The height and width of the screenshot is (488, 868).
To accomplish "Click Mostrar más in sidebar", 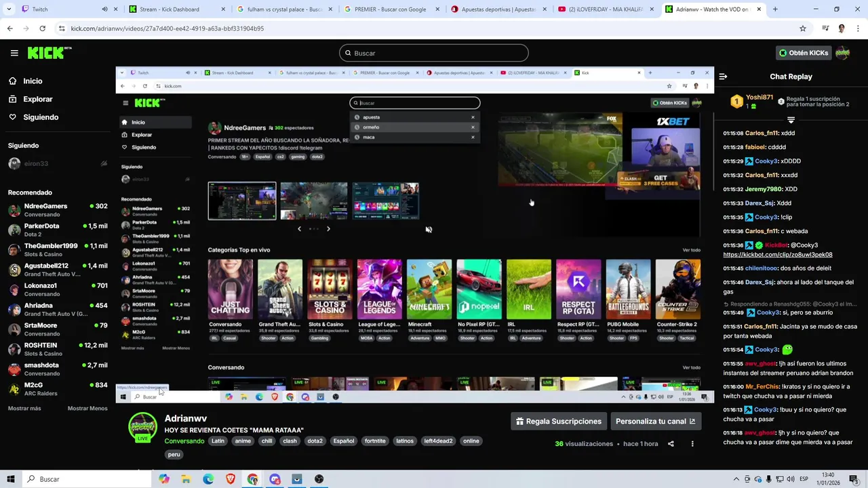I will pyautogui.click(x=24, y=409).
